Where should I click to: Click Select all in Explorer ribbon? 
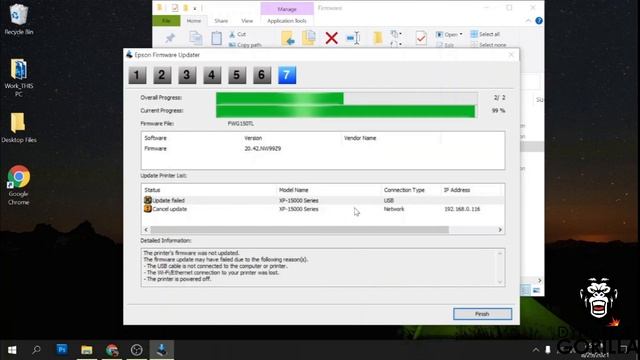tap(485, 34)
